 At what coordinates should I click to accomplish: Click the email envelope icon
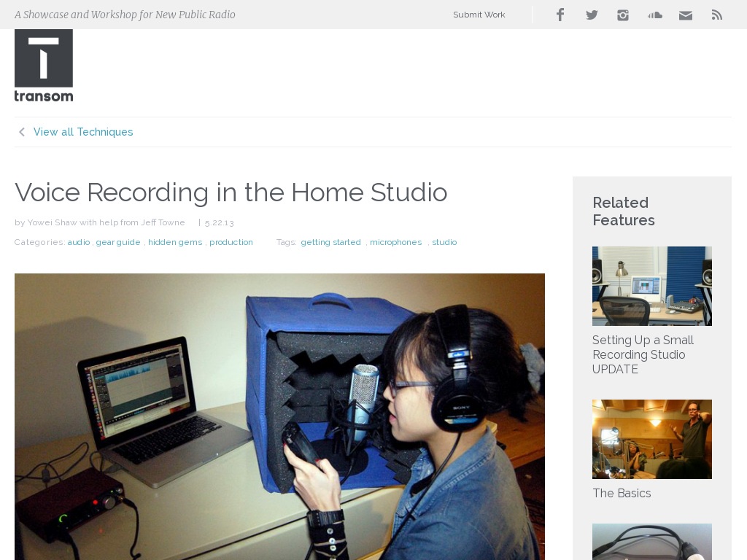(x=686, y=16)
